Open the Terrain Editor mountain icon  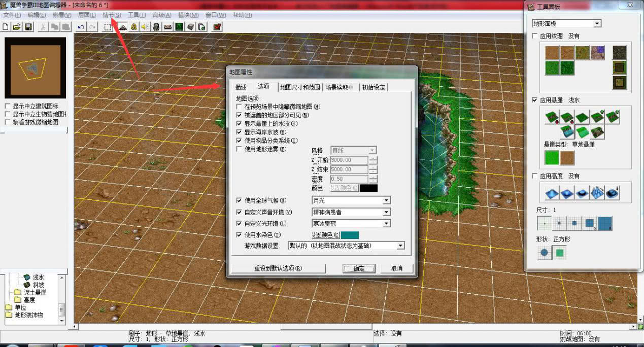pos(122,27)
